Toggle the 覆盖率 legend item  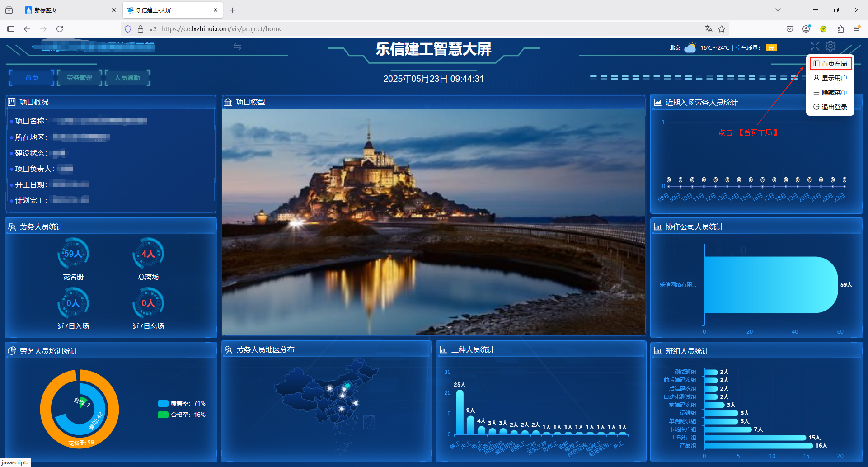(182, 403)
